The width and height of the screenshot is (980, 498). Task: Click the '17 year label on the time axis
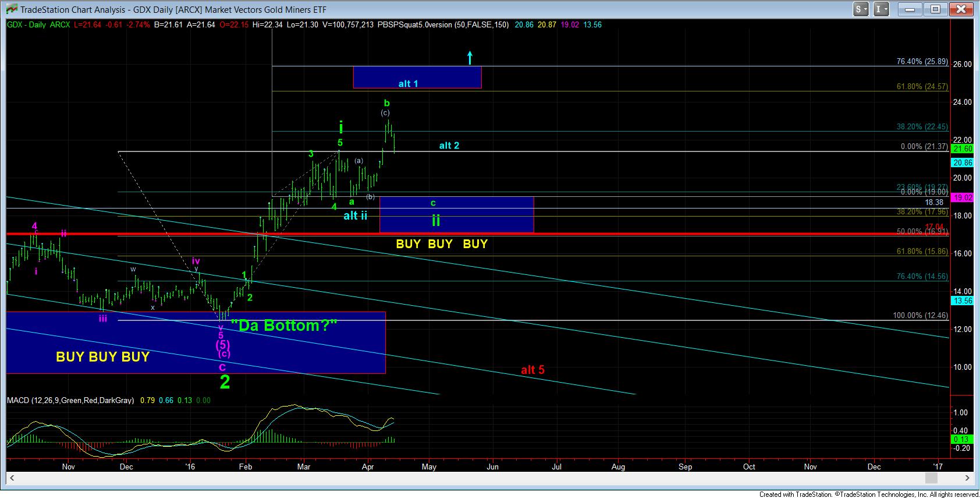(938, 467)
